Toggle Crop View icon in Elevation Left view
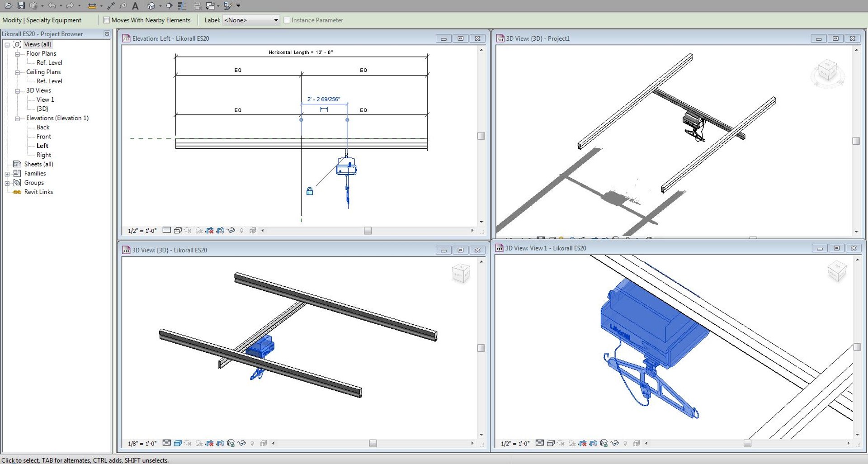This screenshot has height=464, width=868. coord(209,230)
